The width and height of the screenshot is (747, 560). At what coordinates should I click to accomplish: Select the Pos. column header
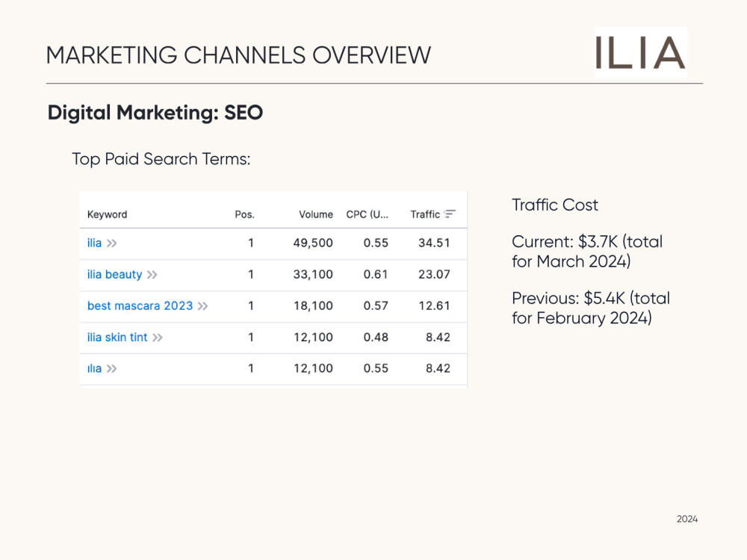pos(244,214)
